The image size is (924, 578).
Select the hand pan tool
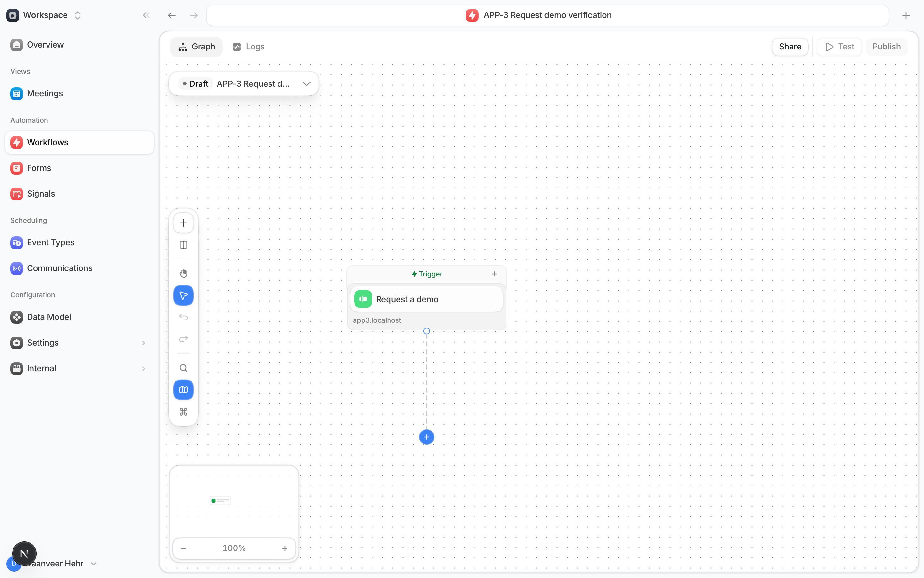pyautogui.click(x=183, y=274)
